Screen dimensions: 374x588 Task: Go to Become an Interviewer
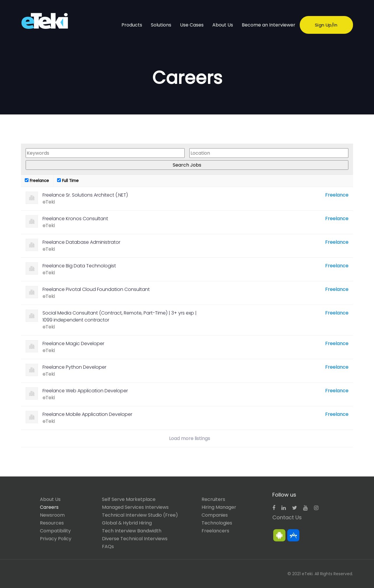268,25
